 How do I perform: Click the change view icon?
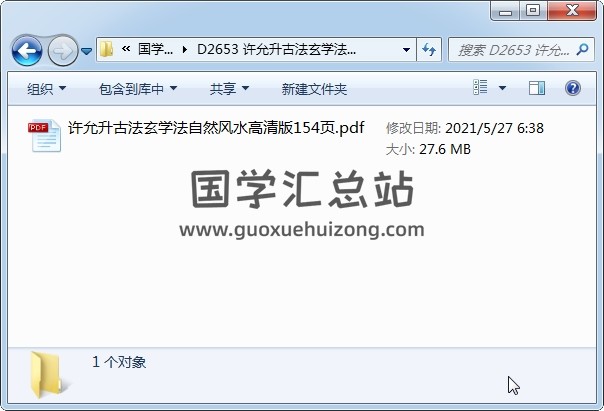(480, 87)
